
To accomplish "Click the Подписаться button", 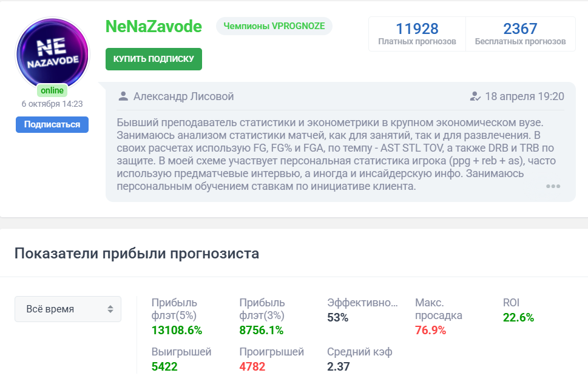I will click(x=52, y=124).
